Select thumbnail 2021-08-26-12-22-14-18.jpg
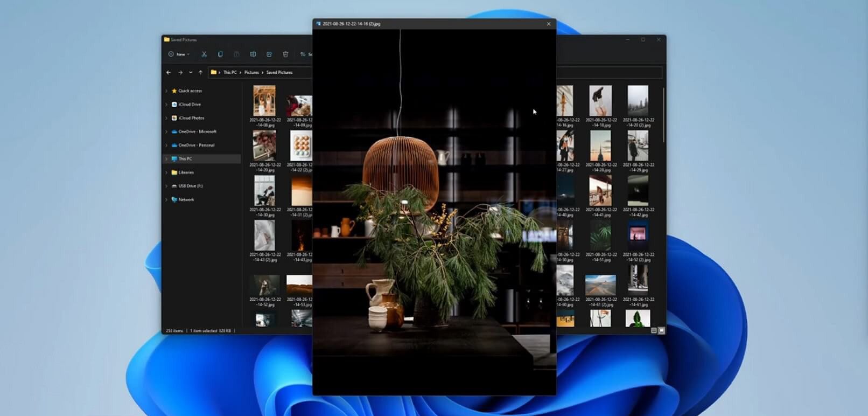 point(600,101)
